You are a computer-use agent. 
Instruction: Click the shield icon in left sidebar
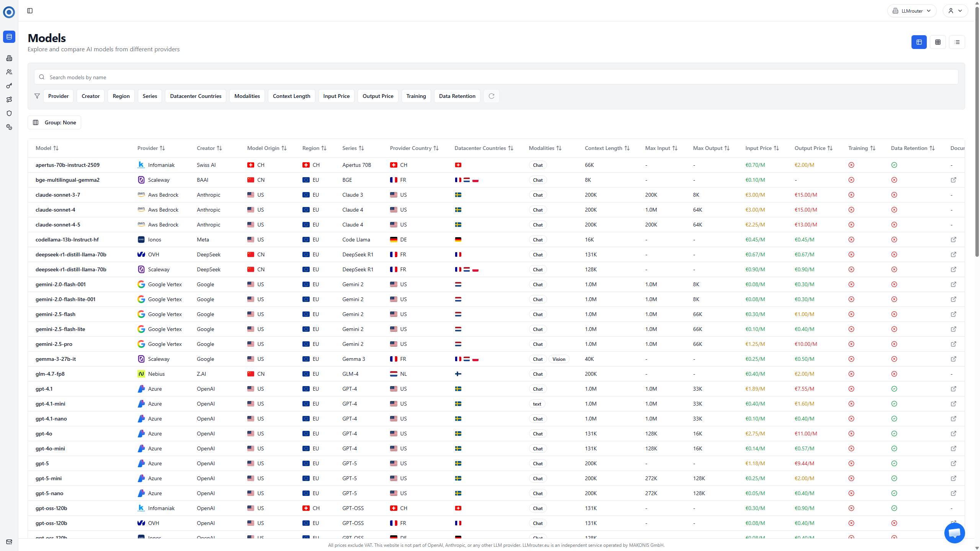click(x=9, y=113)
